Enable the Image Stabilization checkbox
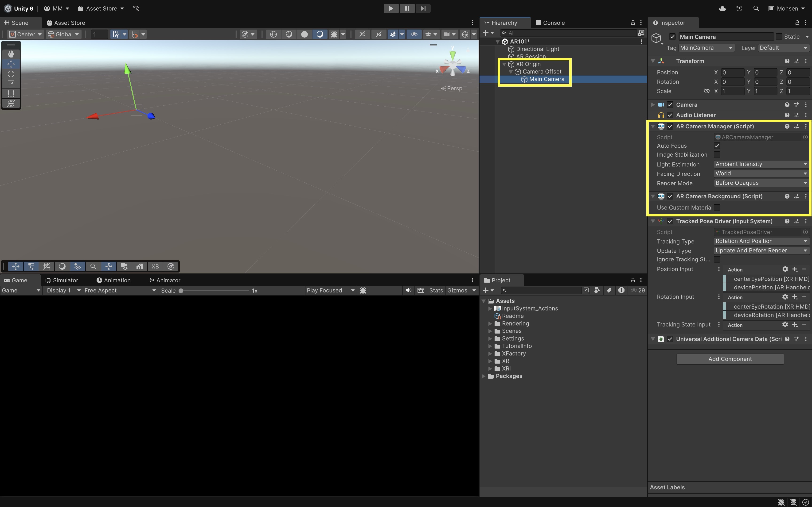 pos(717,155)
